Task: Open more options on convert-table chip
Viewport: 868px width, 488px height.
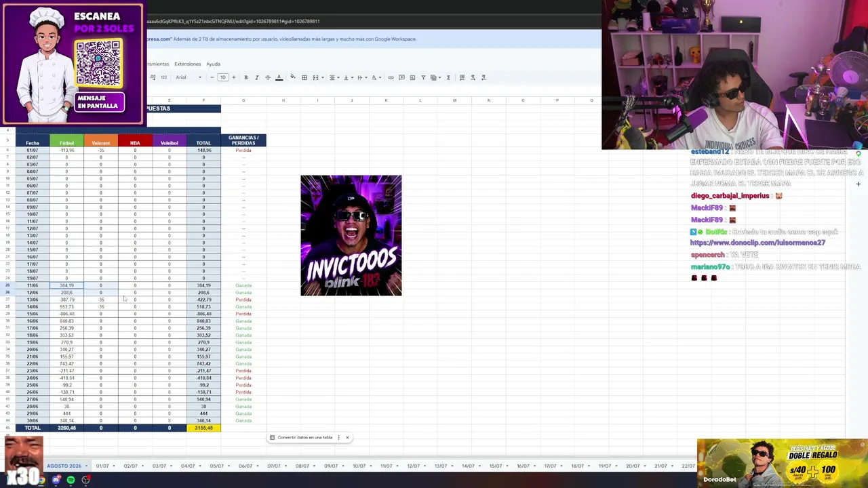Action: pos(338,438)
